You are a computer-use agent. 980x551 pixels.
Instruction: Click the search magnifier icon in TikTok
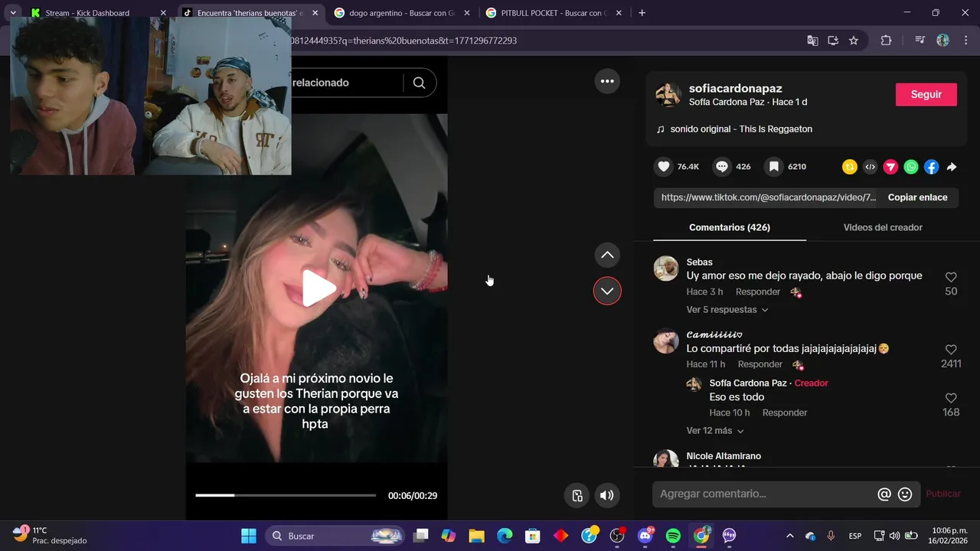click(x=419, y=83)
